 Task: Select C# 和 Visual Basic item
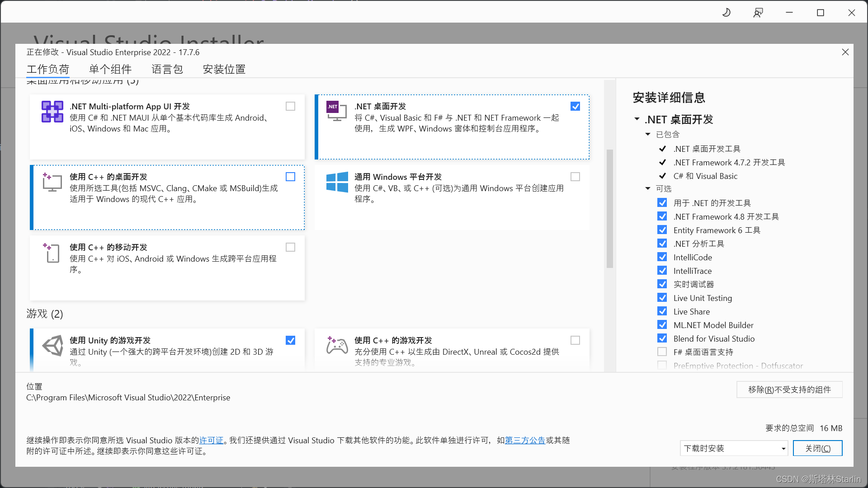pyautogui.click(x=705, y=176)
